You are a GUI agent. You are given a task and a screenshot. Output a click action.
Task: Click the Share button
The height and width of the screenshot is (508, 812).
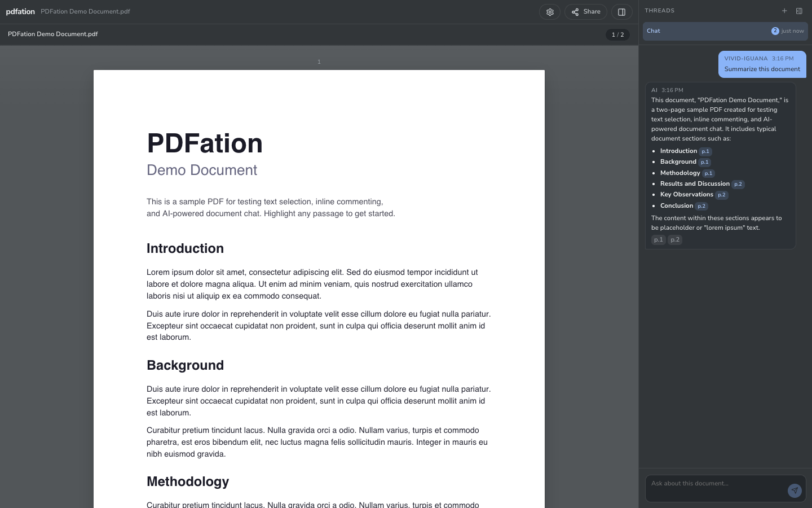tap(586, 12)
